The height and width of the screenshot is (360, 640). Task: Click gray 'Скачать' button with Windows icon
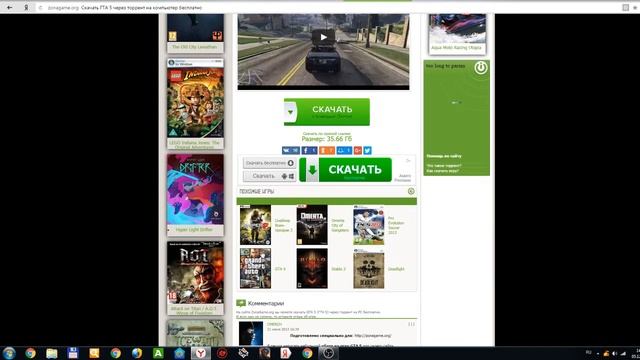pos(269,176)
